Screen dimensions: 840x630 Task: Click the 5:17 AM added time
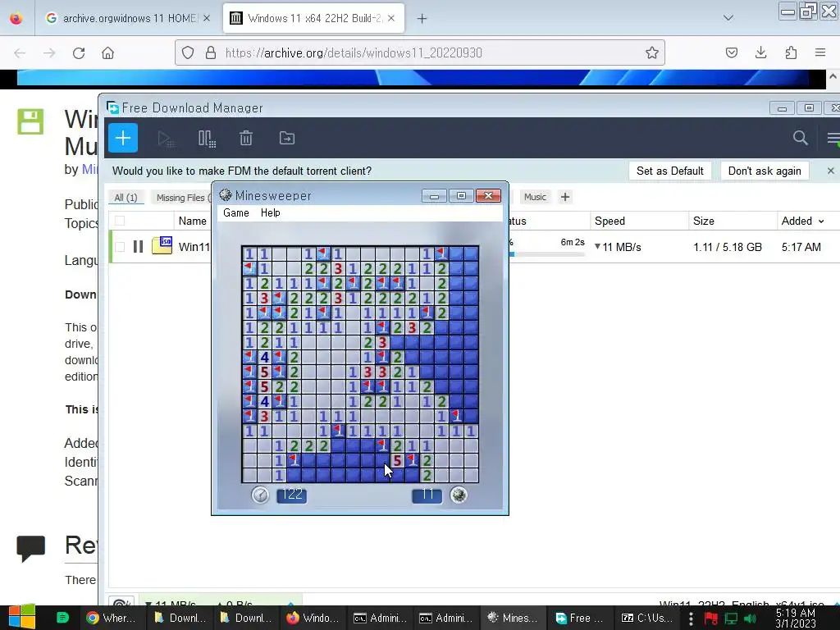[x=801, y=247]
